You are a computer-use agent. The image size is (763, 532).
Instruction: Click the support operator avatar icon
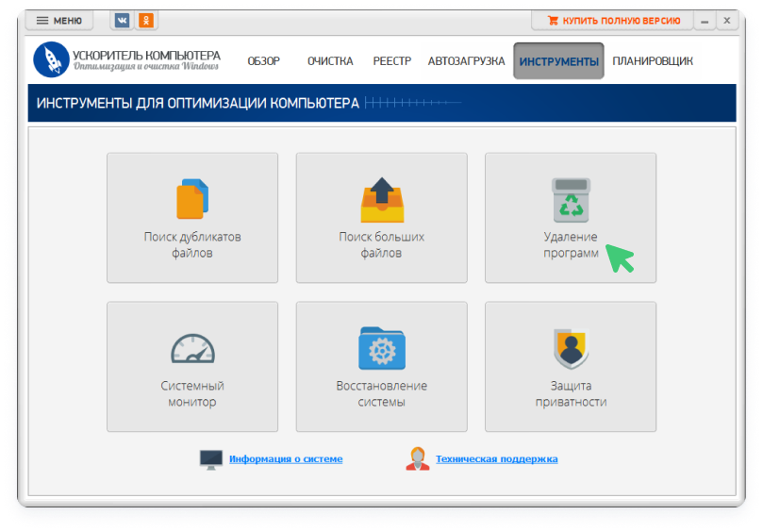(418, 459)
